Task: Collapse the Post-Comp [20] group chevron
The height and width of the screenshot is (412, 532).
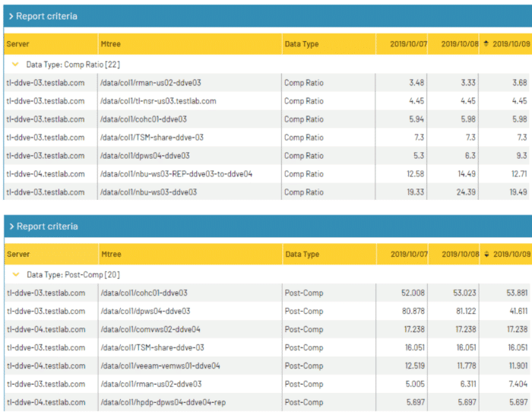Action: (x=15, y=275)
